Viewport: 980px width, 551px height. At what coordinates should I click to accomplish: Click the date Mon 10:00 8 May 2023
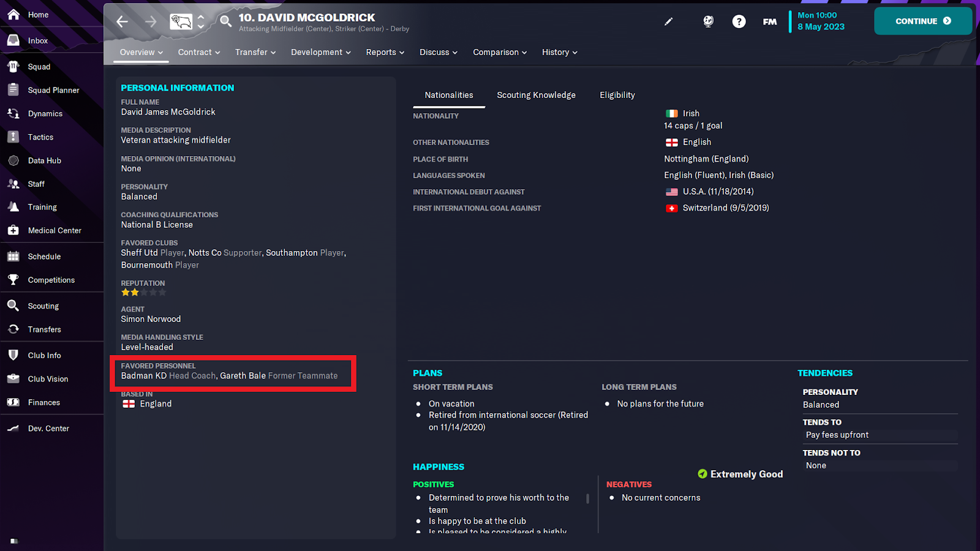click(821, 21)
